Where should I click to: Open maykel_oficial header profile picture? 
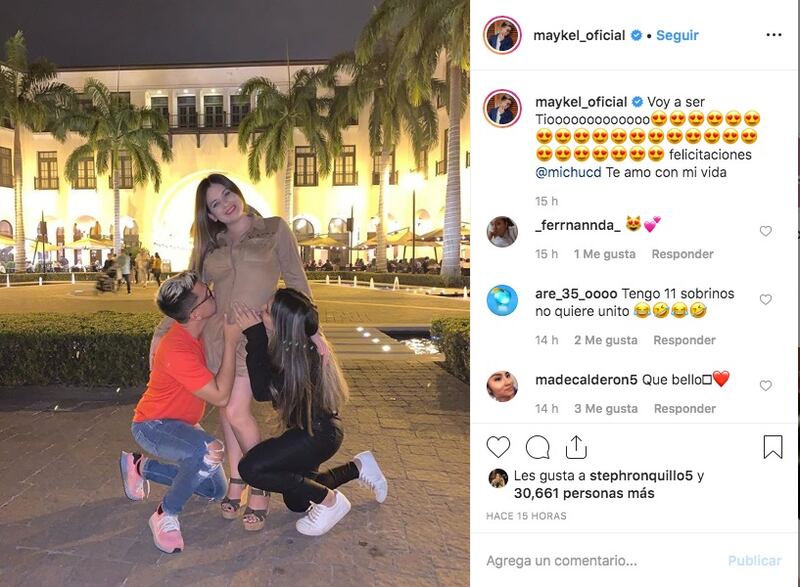(502, 35)
